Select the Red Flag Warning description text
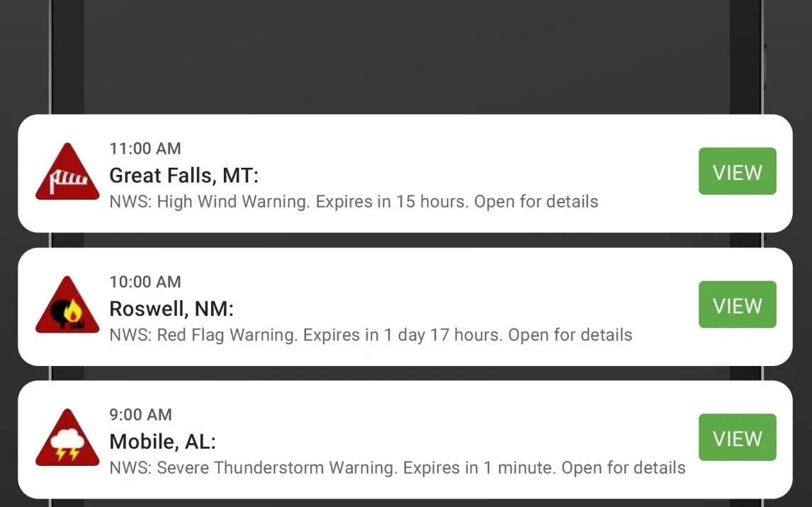This screenshot has width=812, height=507. [x=371, y=335]
